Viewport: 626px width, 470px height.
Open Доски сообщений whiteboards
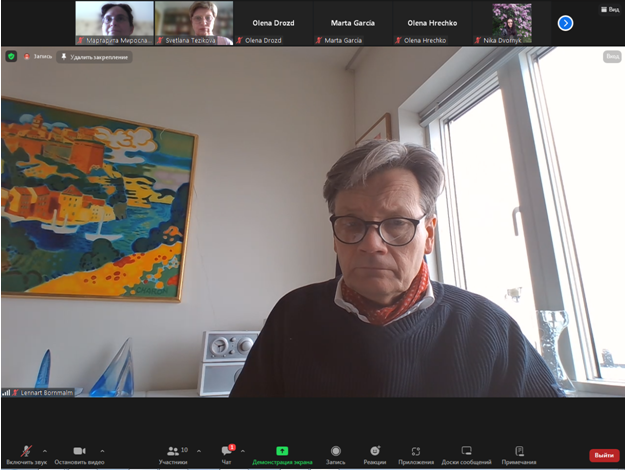pos(466,454)
